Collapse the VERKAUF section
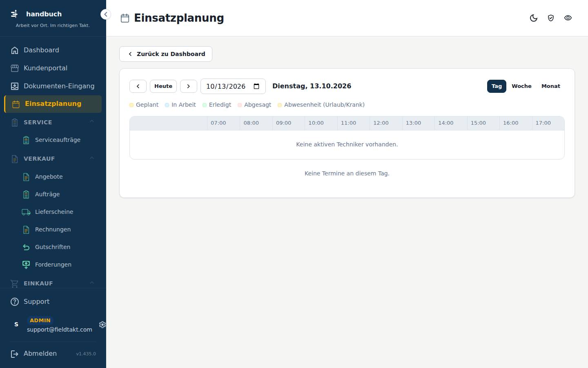Screen dimensions: 588x368 pos(53,159)
